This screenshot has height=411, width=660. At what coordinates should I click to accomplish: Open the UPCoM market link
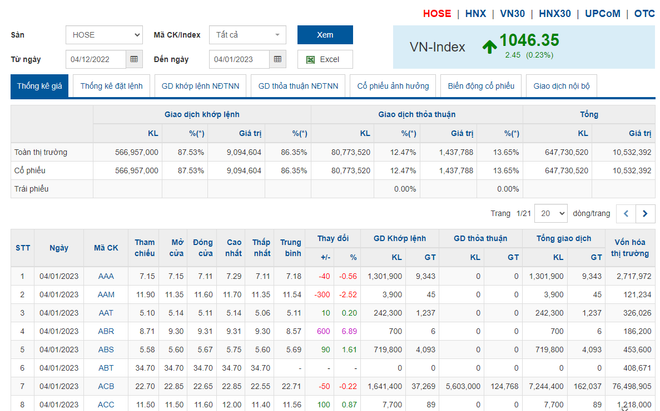tap(602, 14)
